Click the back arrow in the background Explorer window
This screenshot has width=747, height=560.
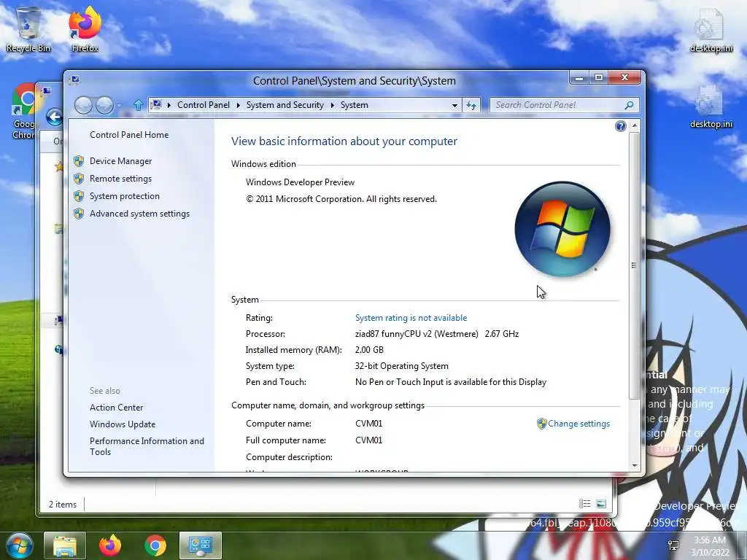click(x=55, y=117)
